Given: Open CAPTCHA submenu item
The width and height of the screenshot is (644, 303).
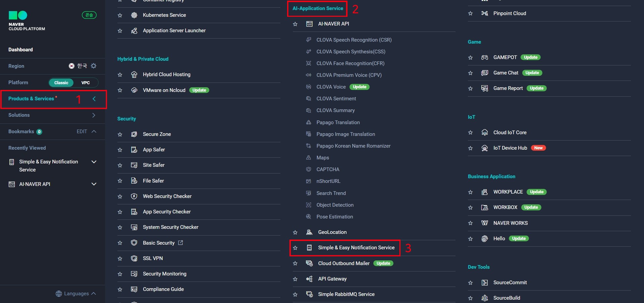Looking at the screenshot, I should [328, 169].
